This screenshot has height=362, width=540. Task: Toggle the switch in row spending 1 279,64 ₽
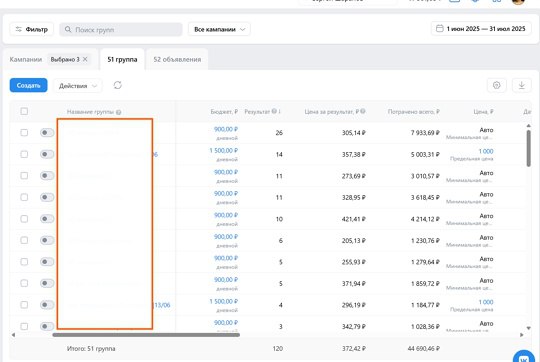click(x=47, y=262)
